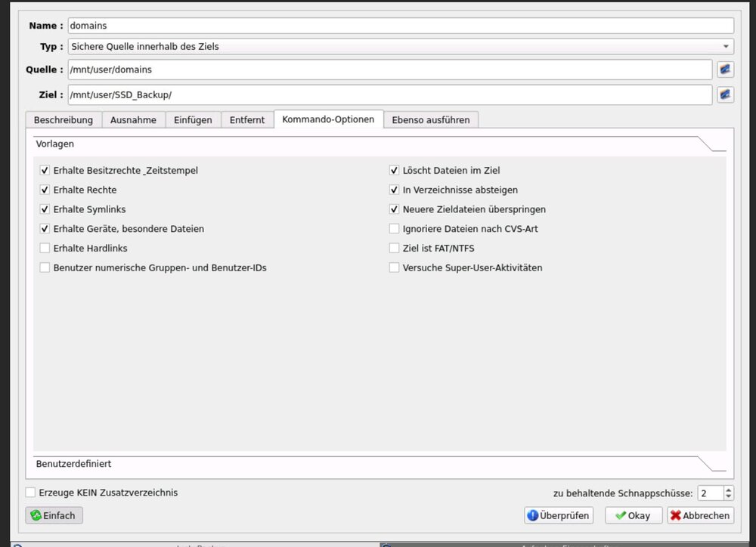
Task: Click the Überprüfen button
Action: 559,515
